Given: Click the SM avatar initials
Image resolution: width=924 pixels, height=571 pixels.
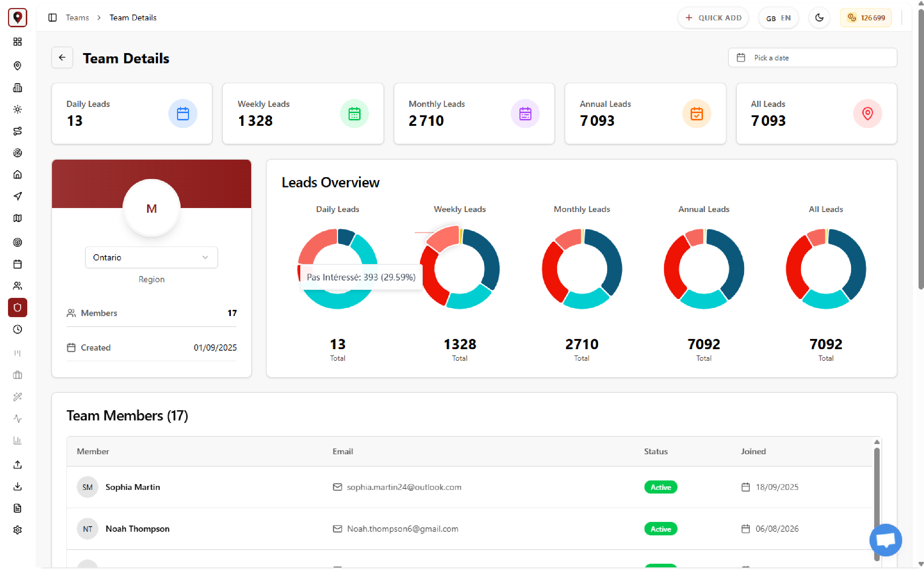Looking at the screenshot, I should (87, 487).
